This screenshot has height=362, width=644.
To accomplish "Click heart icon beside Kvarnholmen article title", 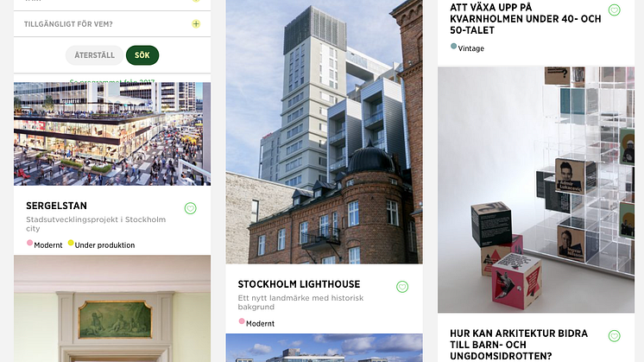I will tap(614, 10).
